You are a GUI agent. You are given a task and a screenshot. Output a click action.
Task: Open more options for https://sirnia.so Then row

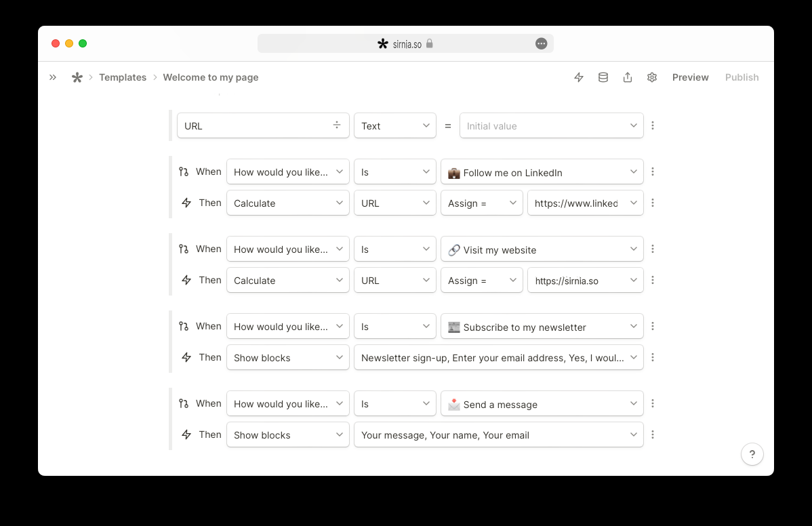(653, 280)
